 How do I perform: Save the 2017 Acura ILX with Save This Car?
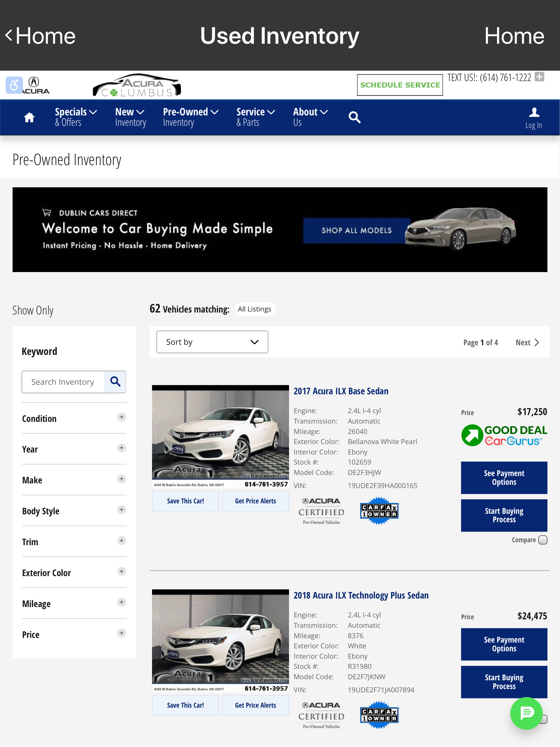(x=185, y=501)
